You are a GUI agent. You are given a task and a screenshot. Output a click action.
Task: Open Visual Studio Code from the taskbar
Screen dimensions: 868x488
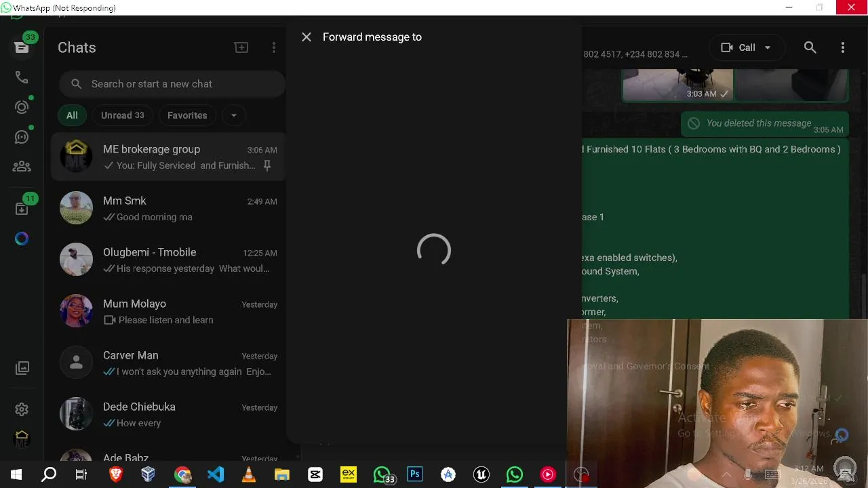216,474
